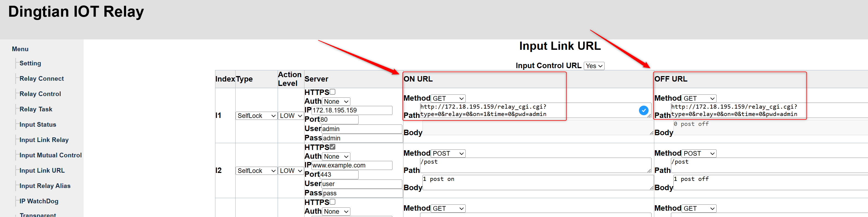The image size is (868, 217).
Task: Toggle the HTTPS checkbox in the third row
Action: pos(333,202)
